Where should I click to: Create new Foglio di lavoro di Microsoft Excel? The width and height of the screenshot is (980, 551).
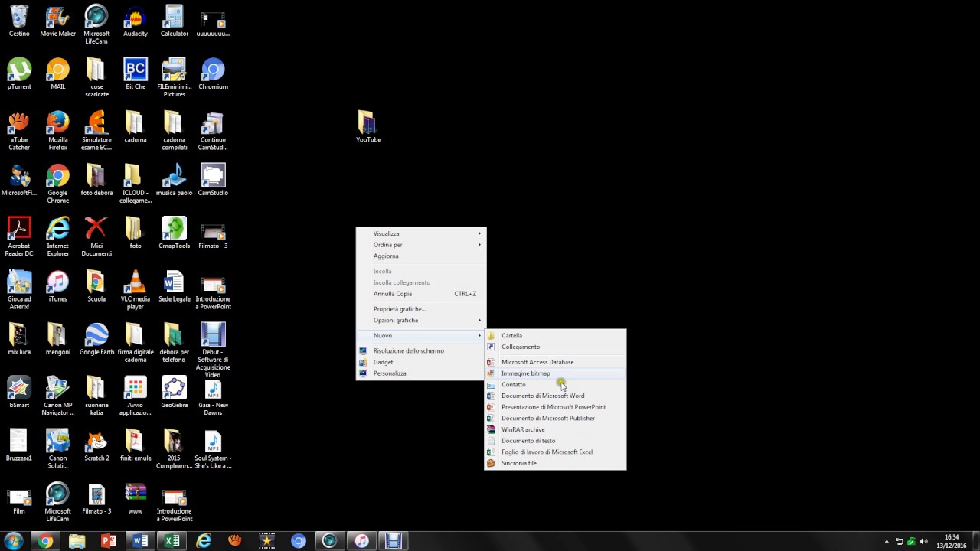coord(555,452)
